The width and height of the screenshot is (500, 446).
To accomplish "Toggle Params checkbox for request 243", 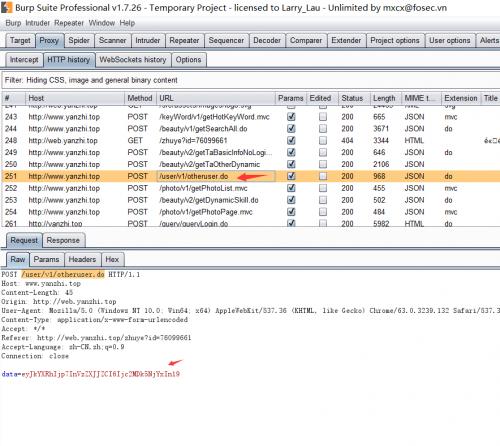I will coord(291,117).
